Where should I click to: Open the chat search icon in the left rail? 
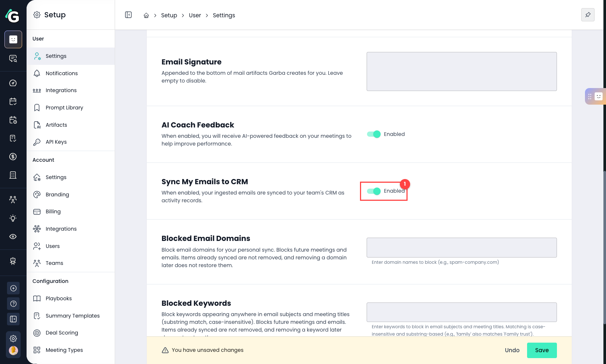pos(13,59)
